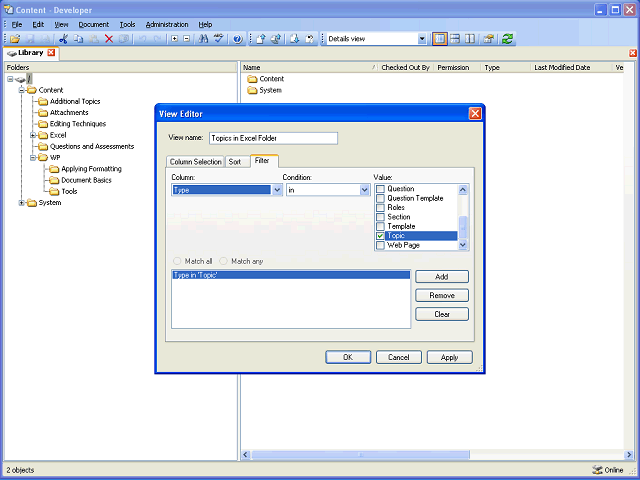Open the Document menu
The image size is (640, 480).
pyautogui.click(x=93, y=24)
